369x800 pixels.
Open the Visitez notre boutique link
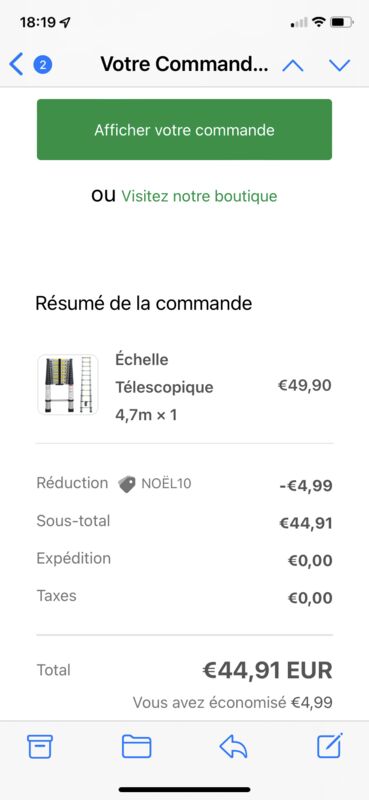pos(199,196)
